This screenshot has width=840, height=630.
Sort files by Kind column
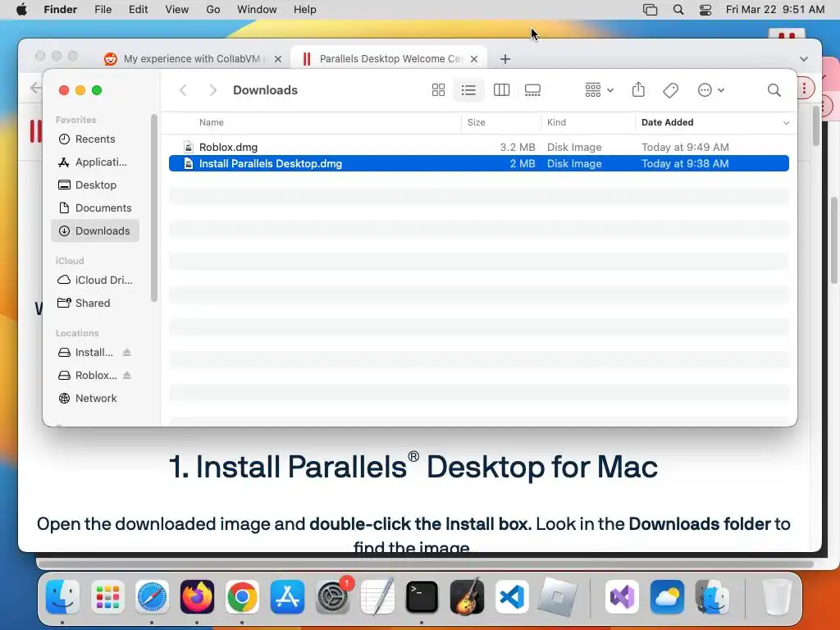click(x=556, y=123)
